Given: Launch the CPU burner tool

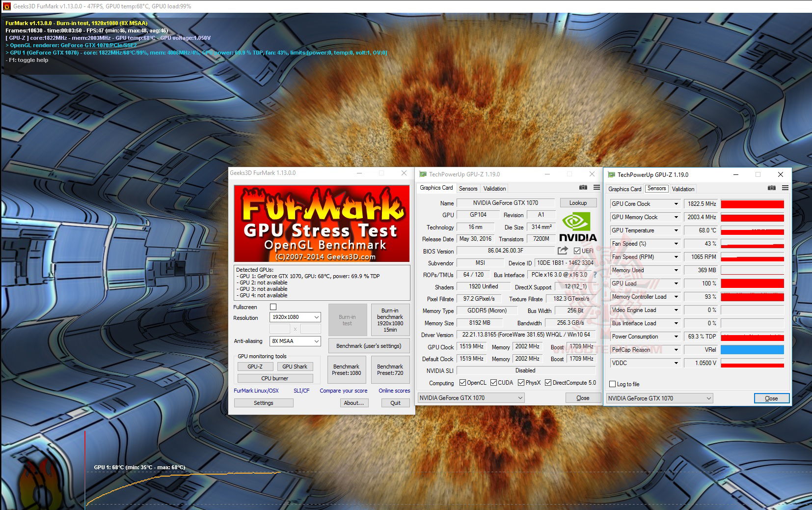Looking at the screenshot, I should [275, 378].
